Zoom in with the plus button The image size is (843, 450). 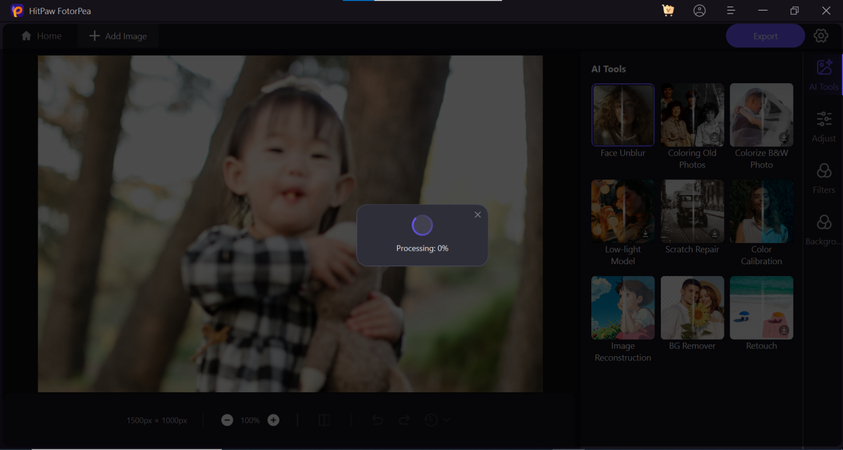pos(273,420)
